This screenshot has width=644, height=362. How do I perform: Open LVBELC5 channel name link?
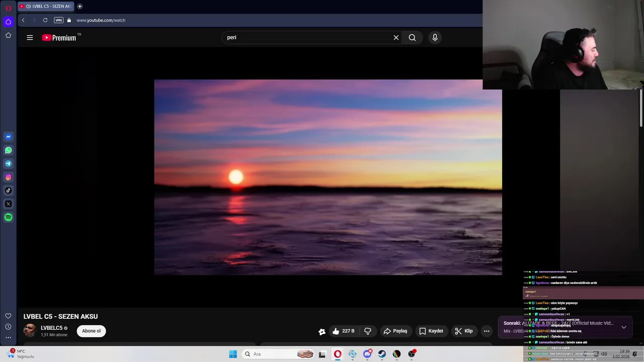click(52, 328)
